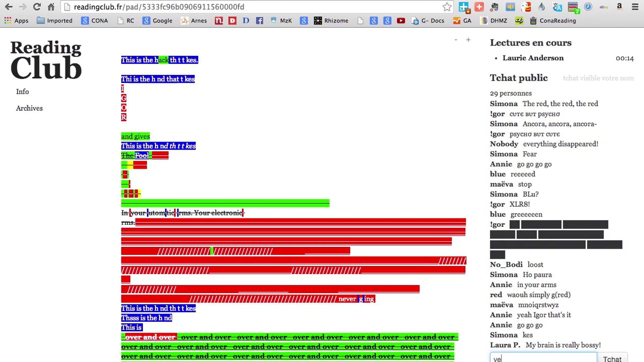Open the Facebook bookmark icon
Image resolution: width=644 pixels, height=362 pixels.
(259, 21)
